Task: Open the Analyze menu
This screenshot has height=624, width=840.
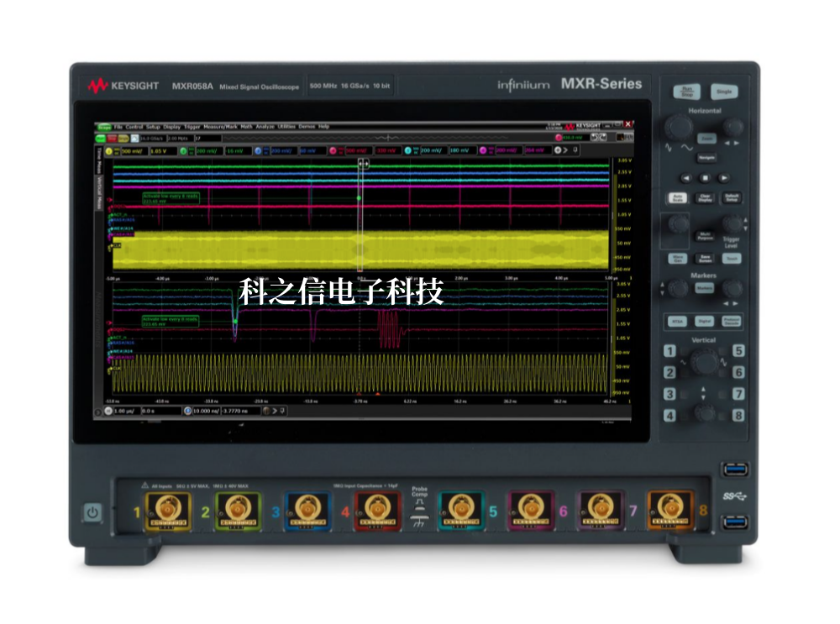Action: pos(265,127)
